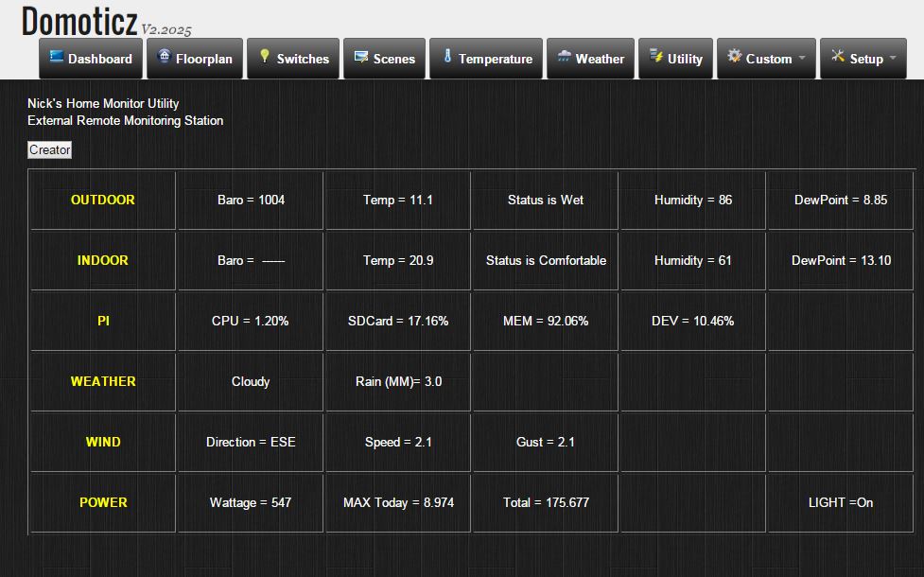Select the POWER row header
Screen dimensions: 924x577
click(103, 502)
